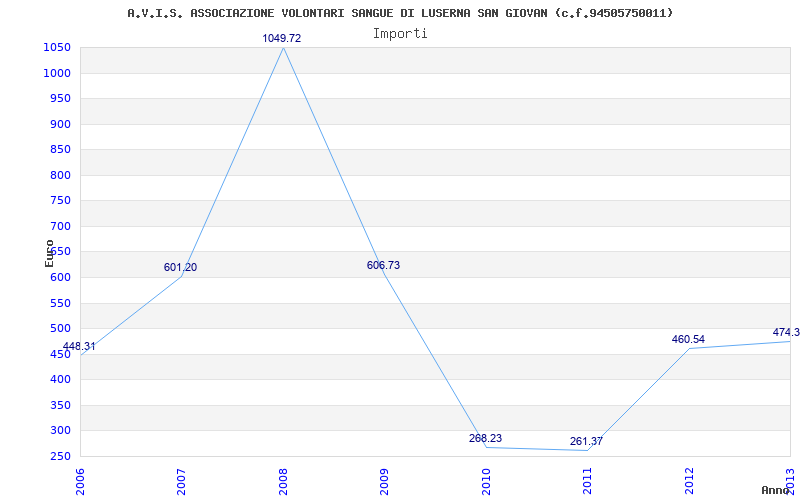800x500 pixels.
Task: Select the 460.54 data label
Action: 688,339
